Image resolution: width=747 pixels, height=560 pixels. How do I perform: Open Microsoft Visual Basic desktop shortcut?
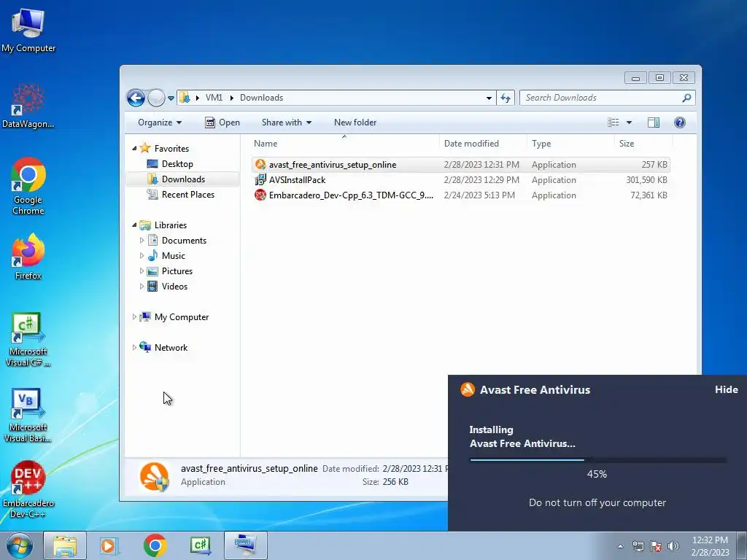pos(28,416)
